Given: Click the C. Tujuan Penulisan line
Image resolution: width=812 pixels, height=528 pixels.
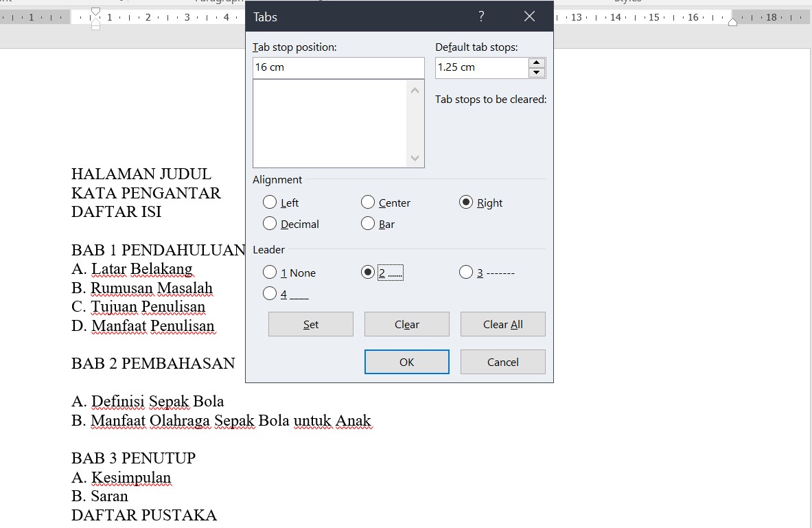Looking at the screenshot, I should coord(138,307).
